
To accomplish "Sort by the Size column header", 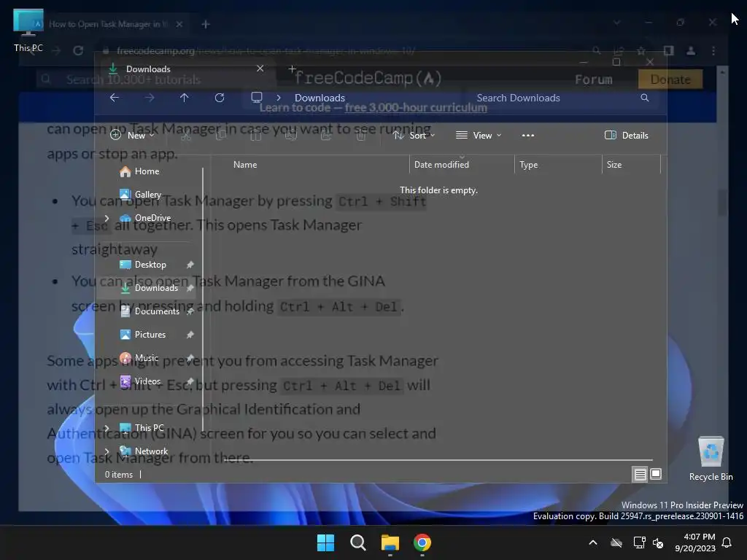I will click(x=631, y=165).
